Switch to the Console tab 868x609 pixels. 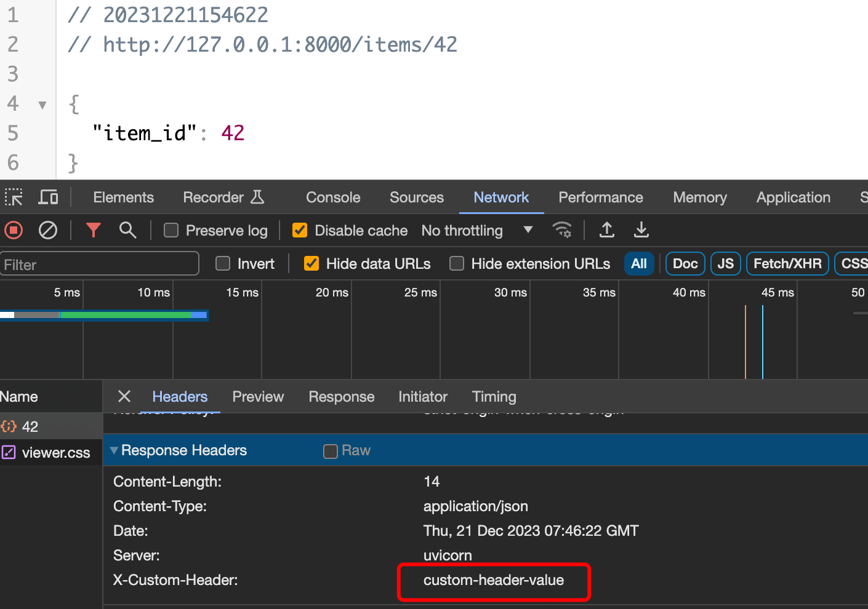tap(333, 197)
